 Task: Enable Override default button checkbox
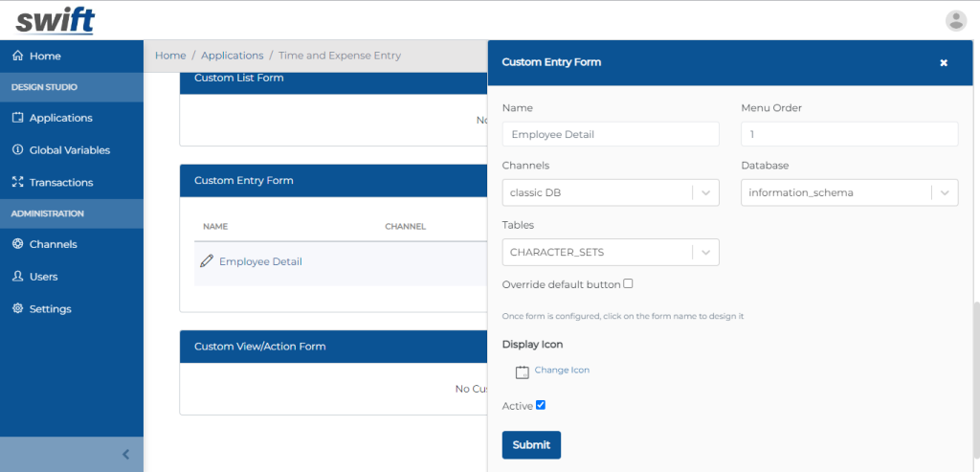(628, 283)
